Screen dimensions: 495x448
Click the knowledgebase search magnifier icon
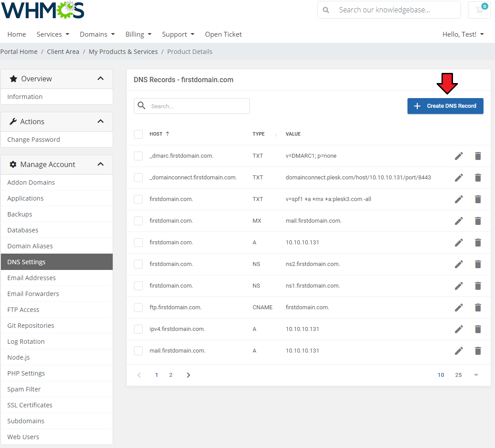(x=326, y=10)
